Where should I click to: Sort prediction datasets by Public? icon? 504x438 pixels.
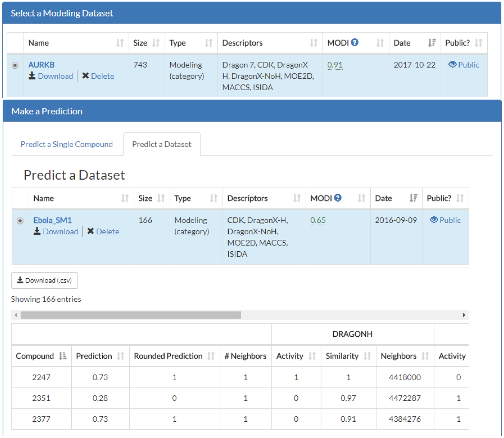pyautogui.click(x=460, y=198)
